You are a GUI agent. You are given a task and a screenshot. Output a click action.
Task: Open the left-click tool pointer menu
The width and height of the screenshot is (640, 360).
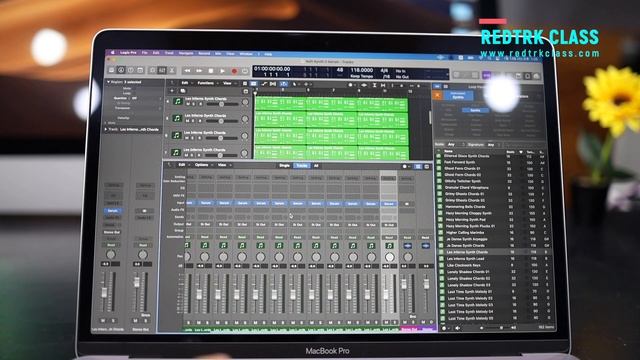coord(295,84)
